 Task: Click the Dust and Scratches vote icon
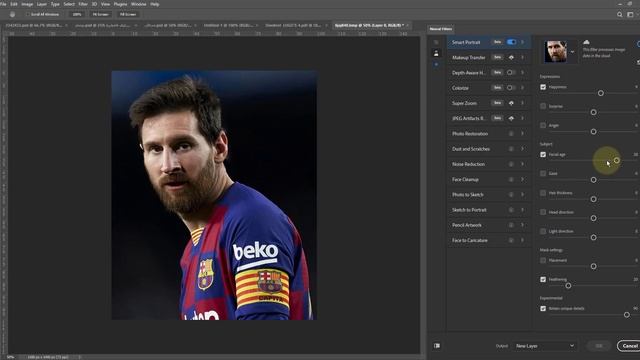(x=511, y=149)
